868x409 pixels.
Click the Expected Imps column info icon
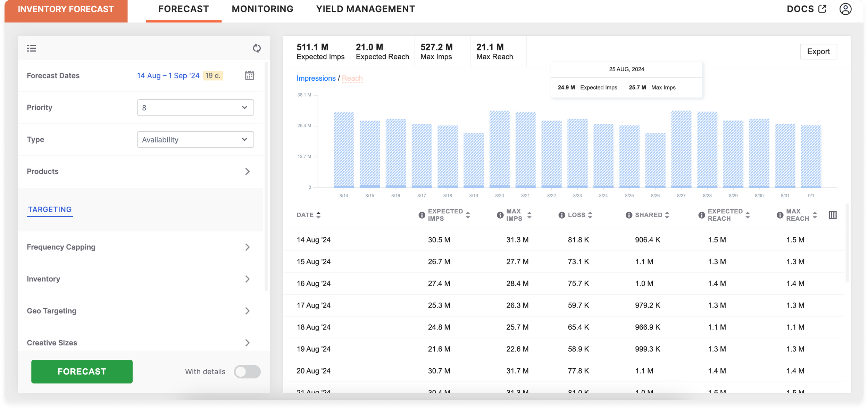point(422,215)
